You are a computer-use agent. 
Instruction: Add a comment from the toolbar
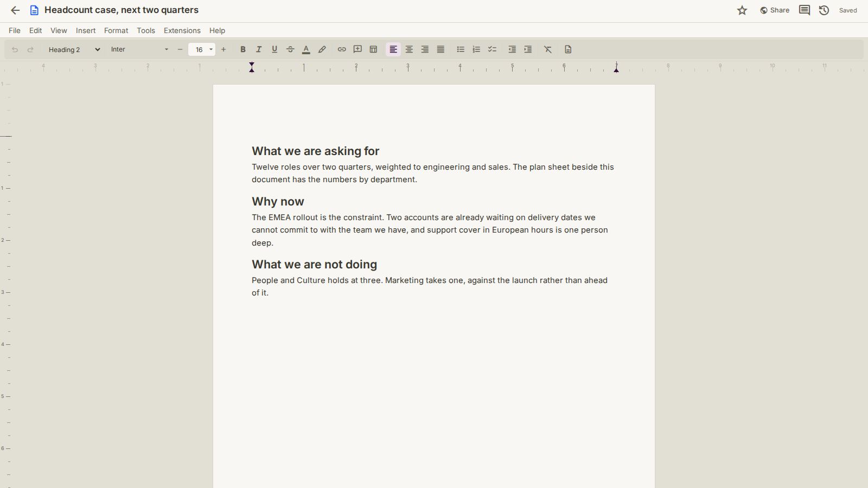point(358,49)
